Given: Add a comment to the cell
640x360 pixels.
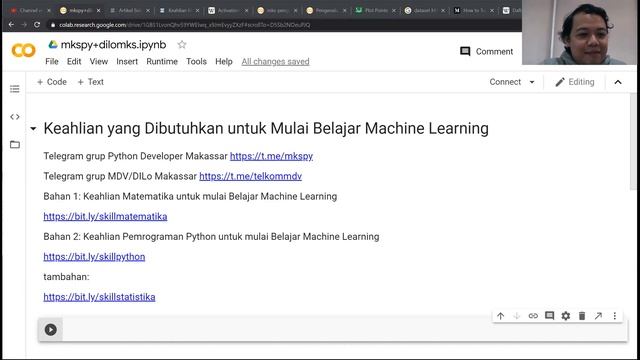Looking at the screenshot, I should (x=549, y=316).
